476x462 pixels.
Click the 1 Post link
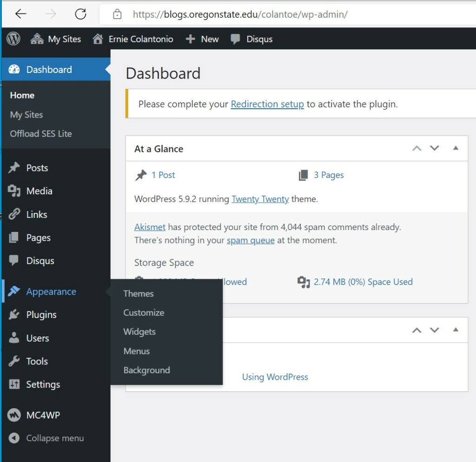click(x=163, y=175)
